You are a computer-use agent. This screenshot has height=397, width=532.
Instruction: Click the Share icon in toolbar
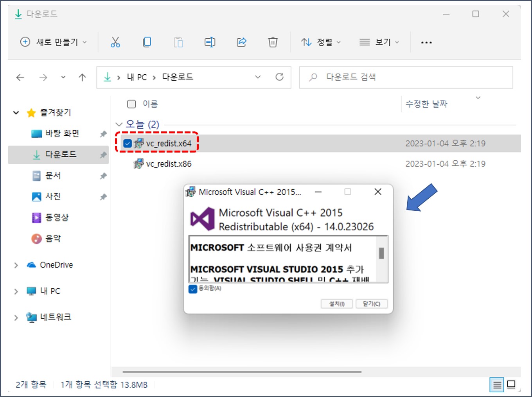click(241, 42)
